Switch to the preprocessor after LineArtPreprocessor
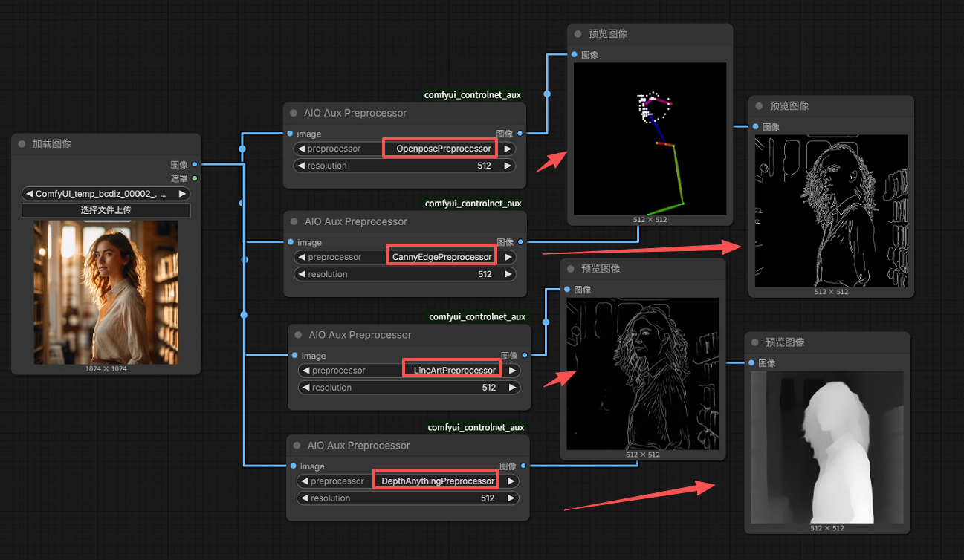Screen dimensions: 964x560 pyautogui.click(x=512, y=371)
